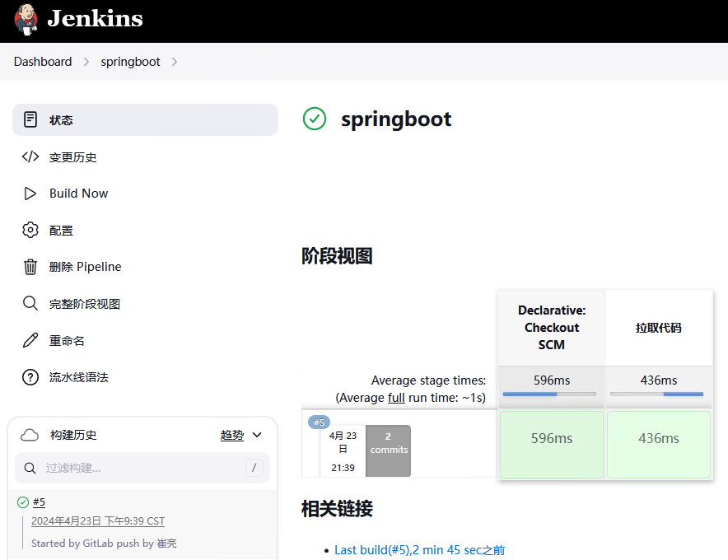
Task: Click the Jenkins butler logo
Action: coord(26,20)
